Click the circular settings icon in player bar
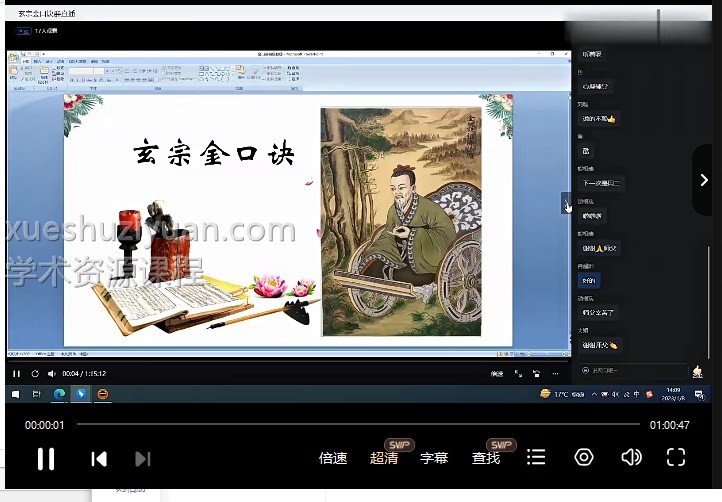Image resolution: width=722 pixels, height=502 pixels. click(584, 457)
